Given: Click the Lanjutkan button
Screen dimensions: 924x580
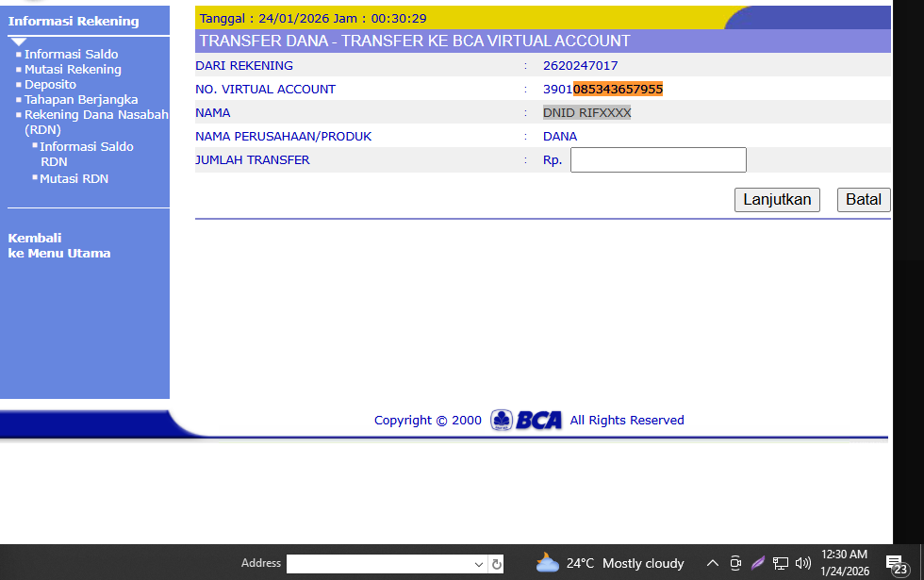Looking at the screenshot, I should pyautogui.click(x=777, y=200).
